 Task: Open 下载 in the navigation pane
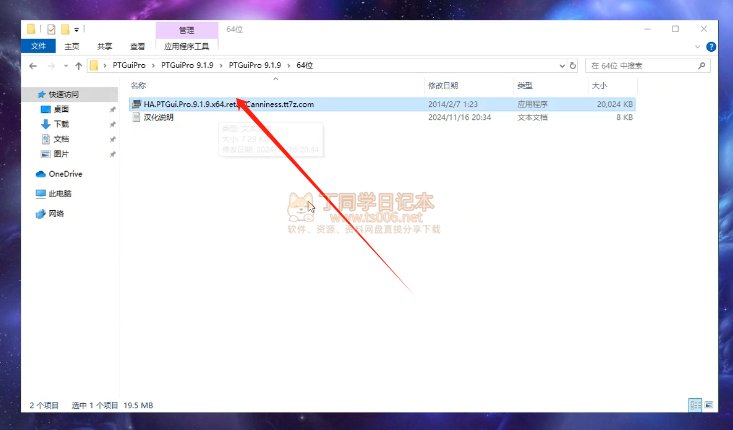tap(61, 124)
